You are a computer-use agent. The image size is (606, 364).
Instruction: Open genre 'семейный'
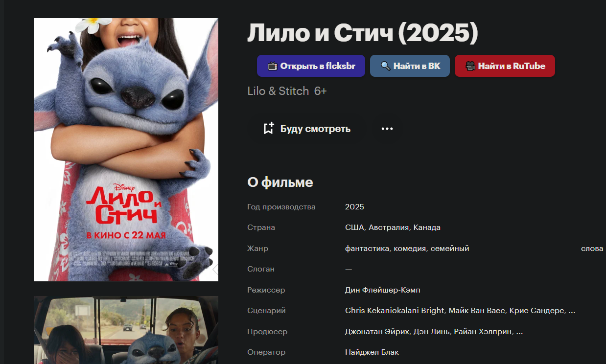click(450, 249)
